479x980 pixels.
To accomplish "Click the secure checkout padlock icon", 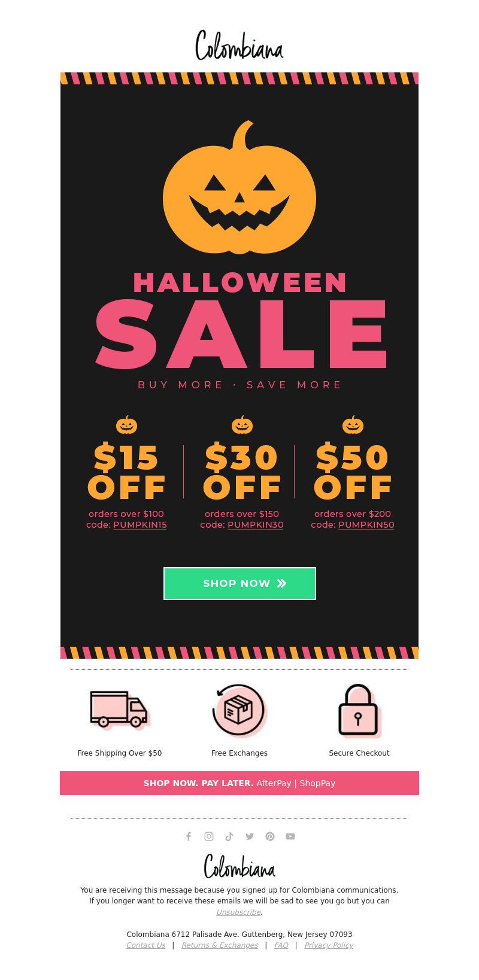I will pos(359,711).
